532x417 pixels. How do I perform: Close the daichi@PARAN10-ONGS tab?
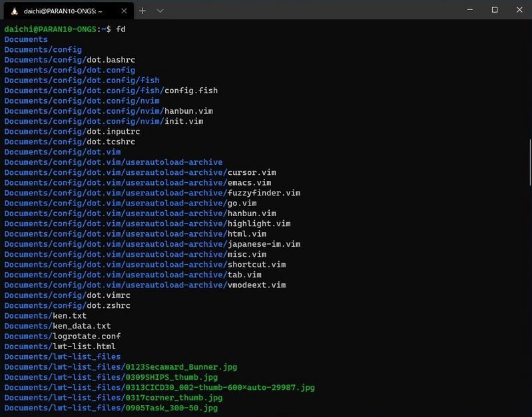point(125,11)
